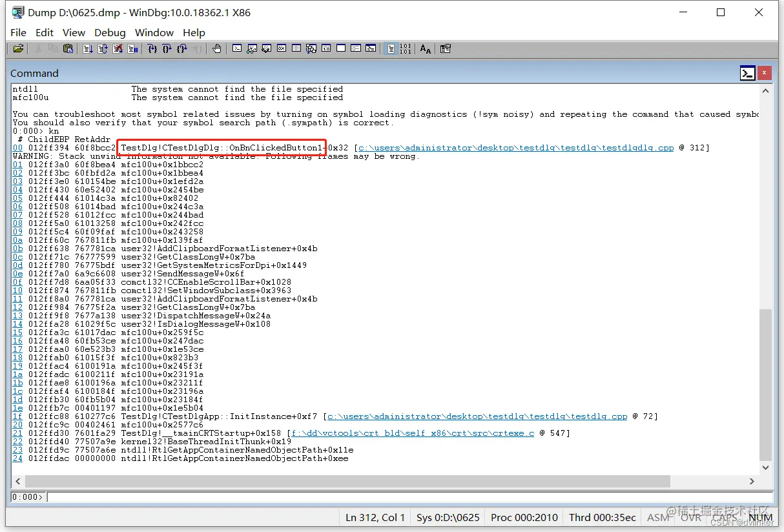Click the Step Into braces icon
The width and height of the screenshot is (784, 532).
(x=152, y=48)
